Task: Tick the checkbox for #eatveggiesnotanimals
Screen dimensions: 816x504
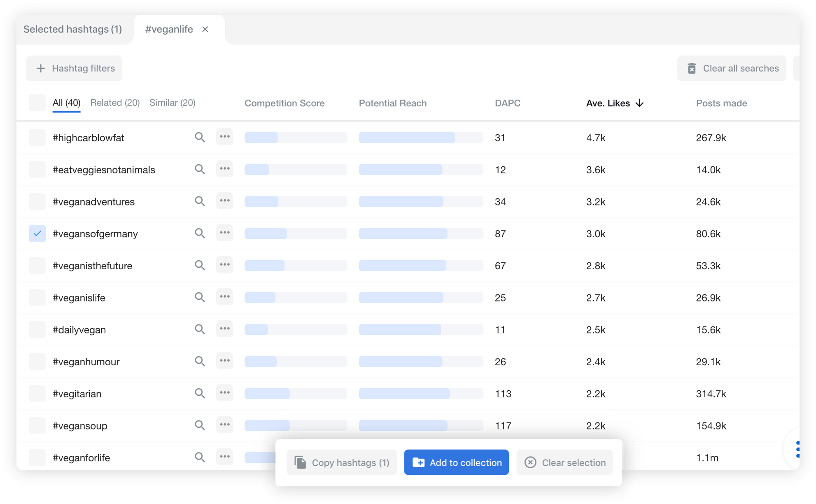Action: (x=37, y=170)
